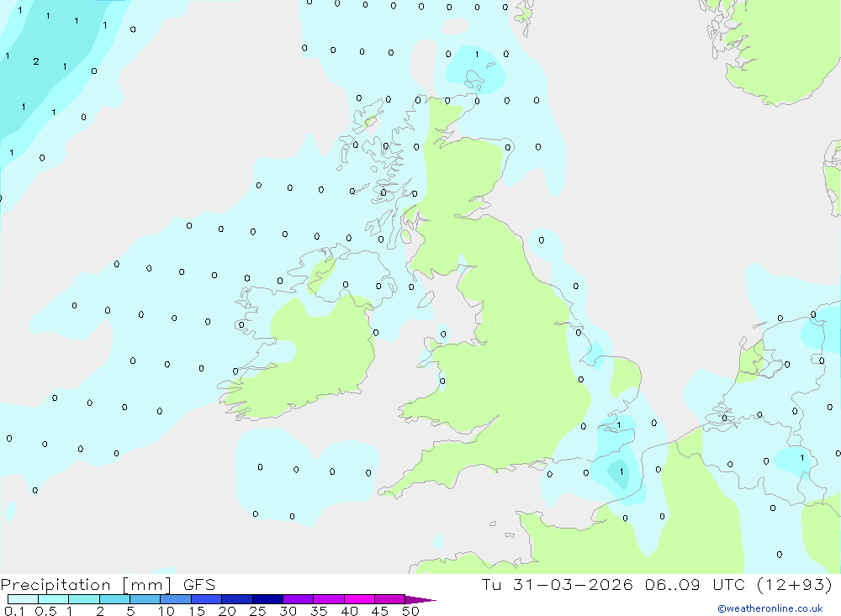
Task: Select the 5–10 mm legend color swatch
Action: coord(145,599)
